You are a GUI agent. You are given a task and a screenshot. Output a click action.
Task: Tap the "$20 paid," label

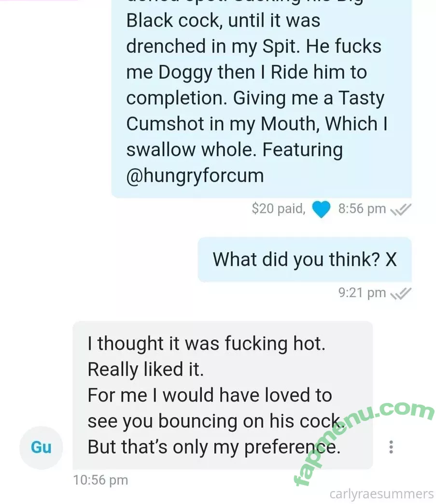(279, 209)
